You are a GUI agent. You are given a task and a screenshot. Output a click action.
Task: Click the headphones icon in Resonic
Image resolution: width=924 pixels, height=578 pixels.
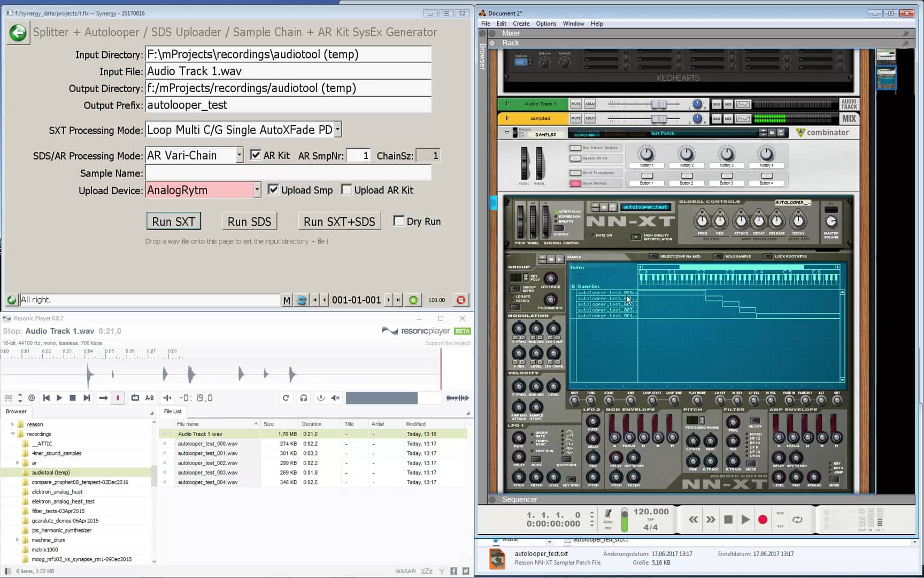pyautogui.click(x=304, y=398)
